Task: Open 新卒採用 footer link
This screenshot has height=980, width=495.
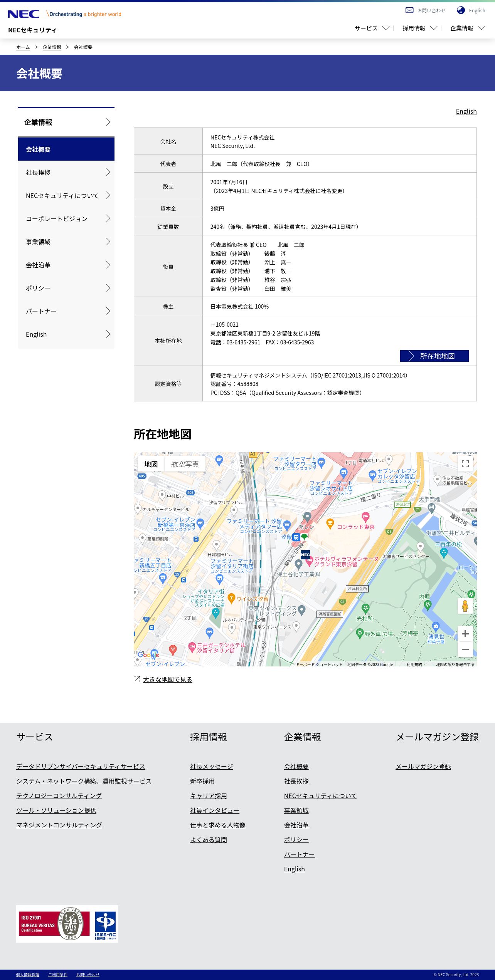Action: [x=202, y=781]
